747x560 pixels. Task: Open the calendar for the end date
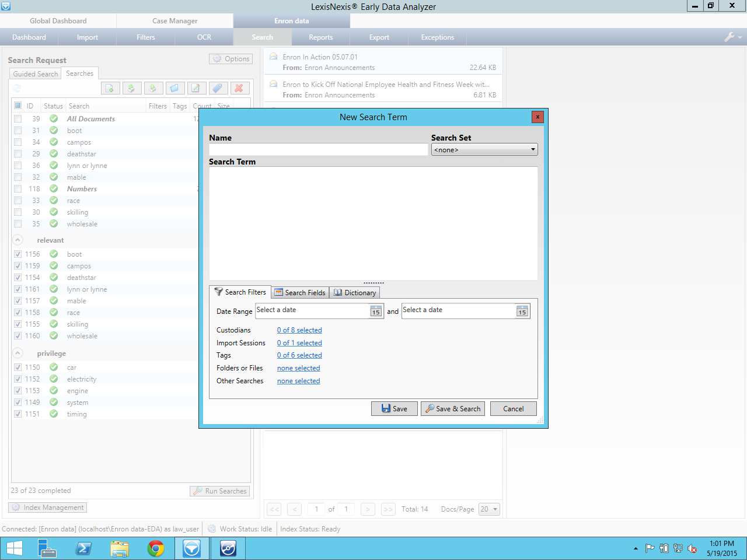(x=522, y=311)
